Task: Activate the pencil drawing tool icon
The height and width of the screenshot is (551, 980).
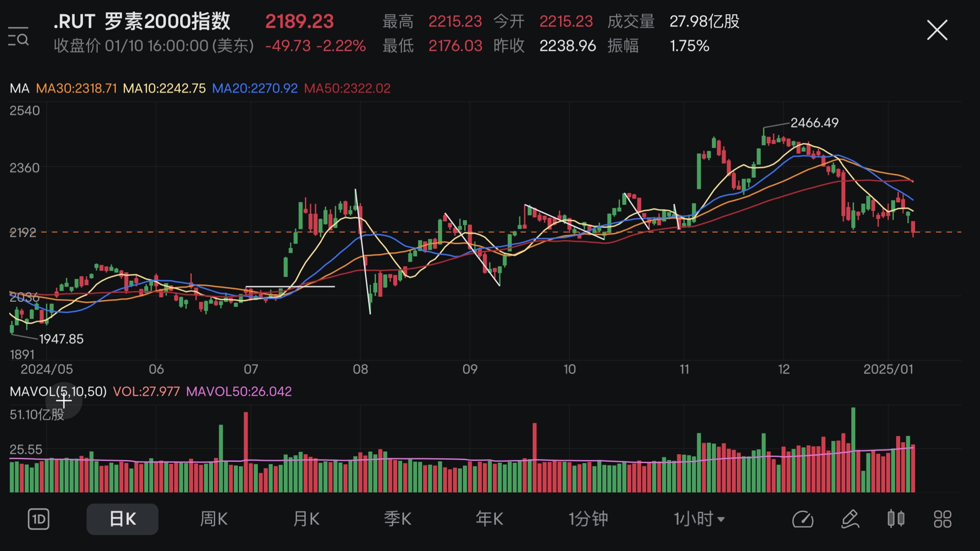Action: [x=850, y=519]
